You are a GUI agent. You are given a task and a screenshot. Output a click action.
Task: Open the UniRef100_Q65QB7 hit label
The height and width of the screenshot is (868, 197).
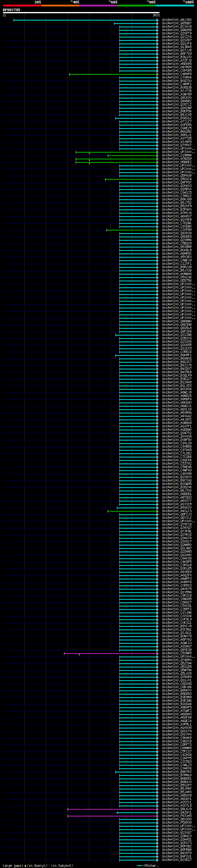pyautogui.click(x=177, y=23)
